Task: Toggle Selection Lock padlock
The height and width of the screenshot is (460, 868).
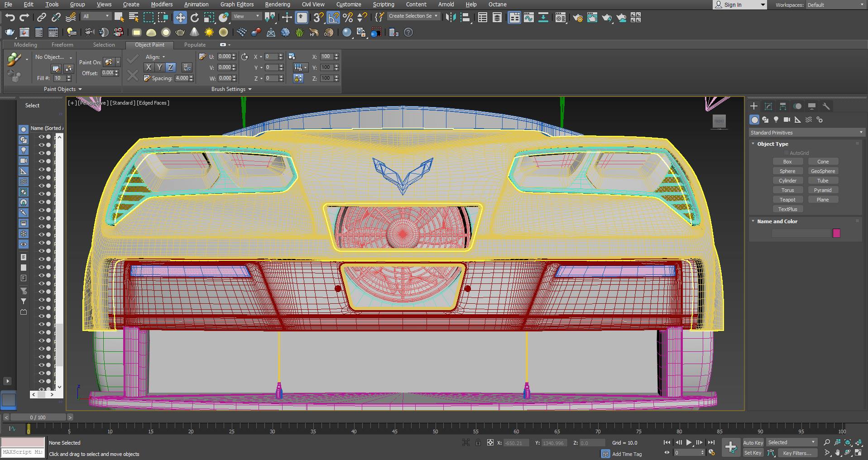Action: [x=478, y=443]
